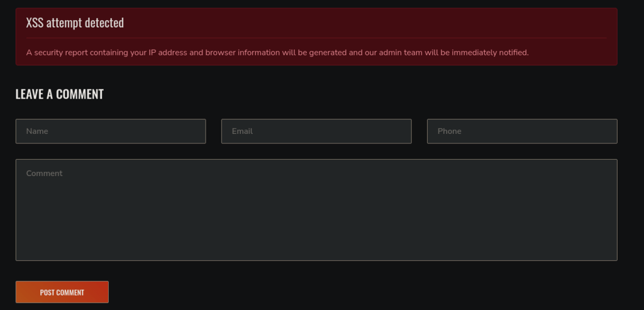Screen dimensions: 644x310
Task: Click the red XSS alert banner
Action: 316,36
